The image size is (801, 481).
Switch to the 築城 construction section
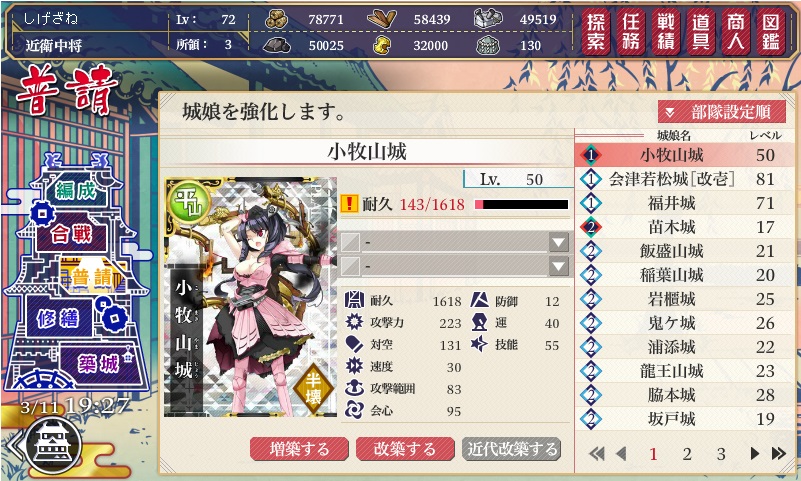click(x=99, y=364)
